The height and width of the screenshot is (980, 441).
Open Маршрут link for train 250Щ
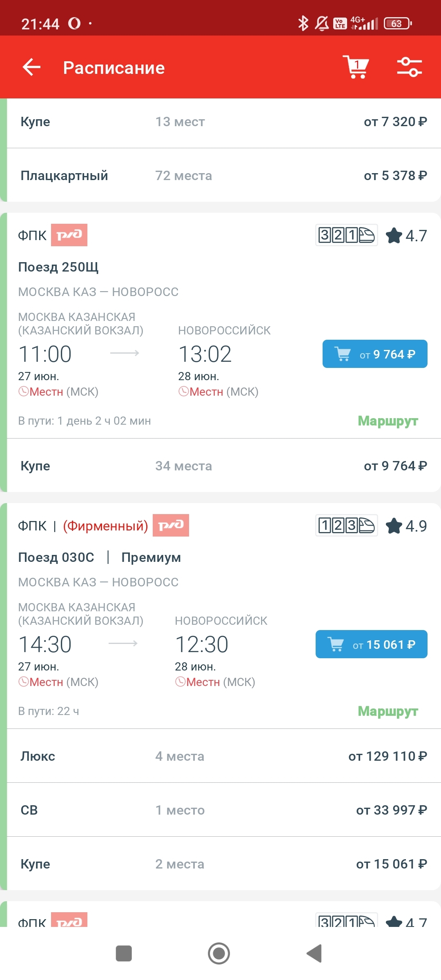point(388,421)
